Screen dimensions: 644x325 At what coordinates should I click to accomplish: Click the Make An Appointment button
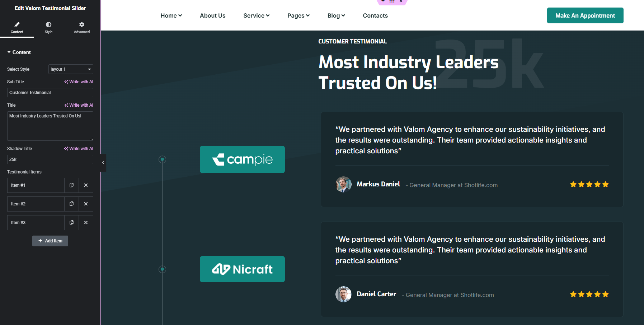[585, 15]
